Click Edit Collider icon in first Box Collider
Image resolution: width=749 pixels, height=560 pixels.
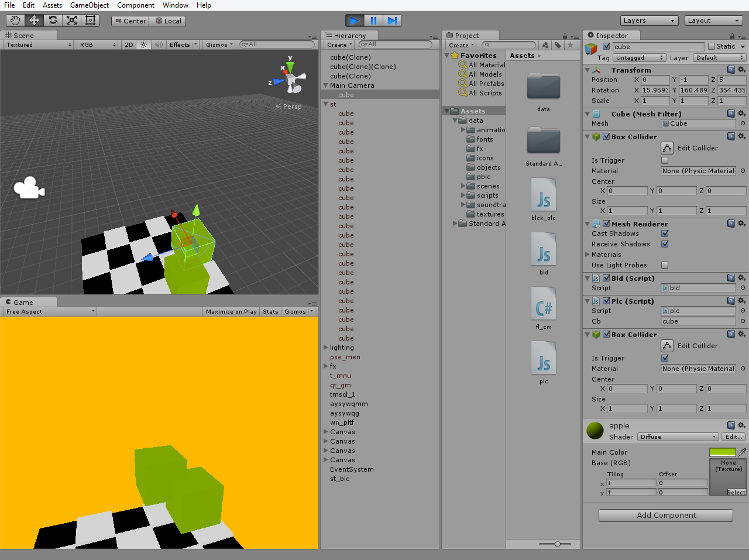point(667,148)
